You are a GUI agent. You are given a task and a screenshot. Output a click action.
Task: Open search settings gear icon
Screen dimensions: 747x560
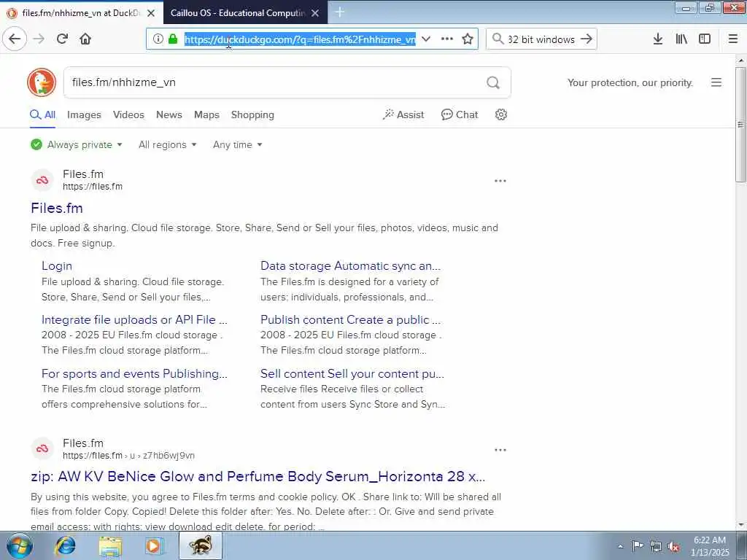500,114
